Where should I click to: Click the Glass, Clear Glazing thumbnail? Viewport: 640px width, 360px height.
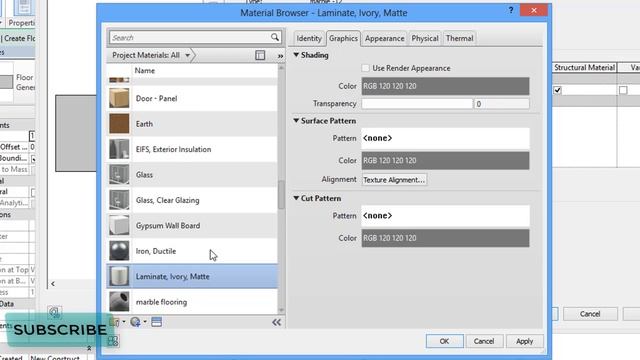click(x=119, y=200)
